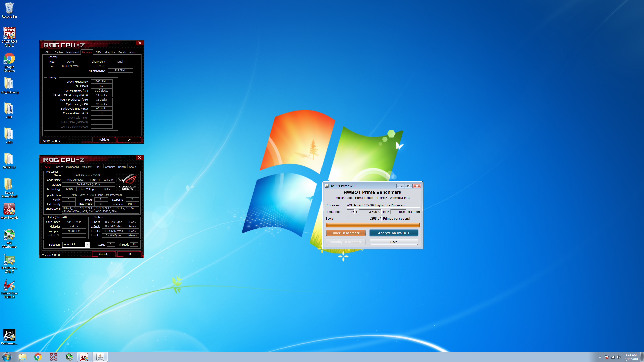Image resolution: width=644 pixels, height=362 pixels.
Task: Click the Show Desktop strip
Action: pyautogui.click(x=642, y=357)
